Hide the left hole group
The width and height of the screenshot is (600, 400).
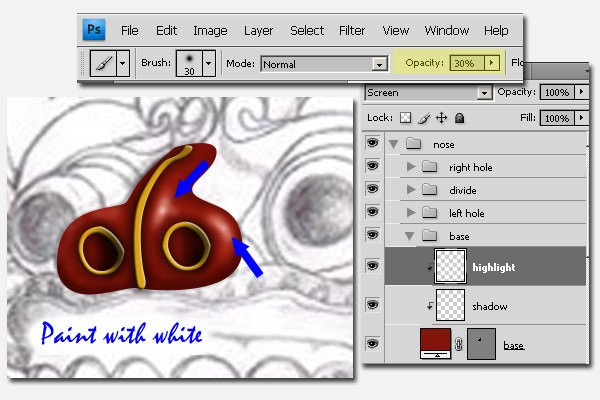[373, 212]
